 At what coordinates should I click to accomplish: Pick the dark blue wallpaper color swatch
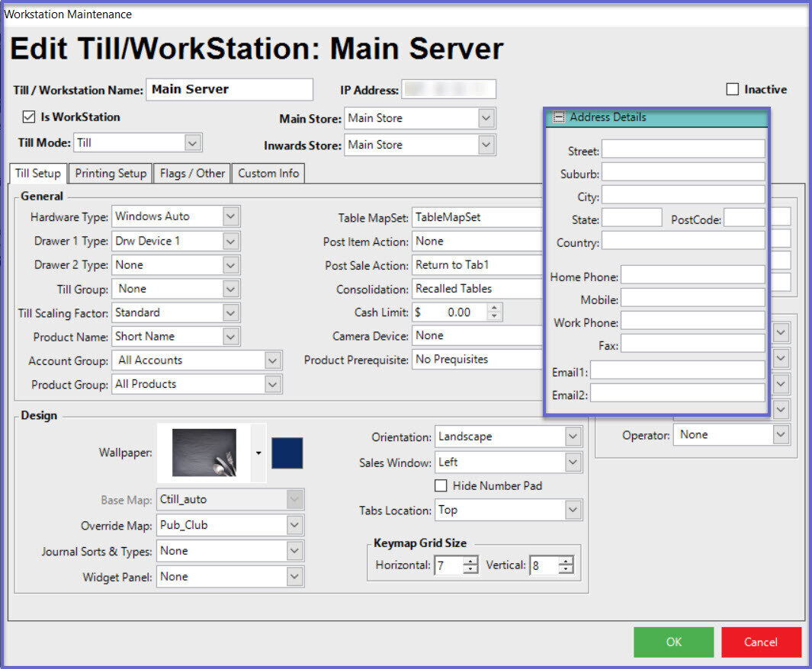287,453
